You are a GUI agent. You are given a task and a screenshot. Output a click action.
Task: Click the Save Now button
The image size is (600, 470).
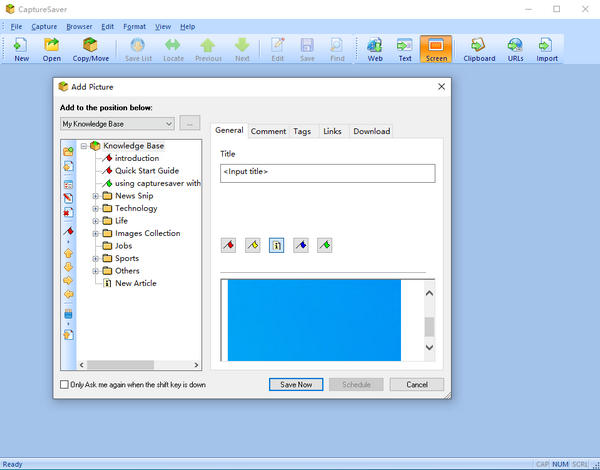(297, 384)
